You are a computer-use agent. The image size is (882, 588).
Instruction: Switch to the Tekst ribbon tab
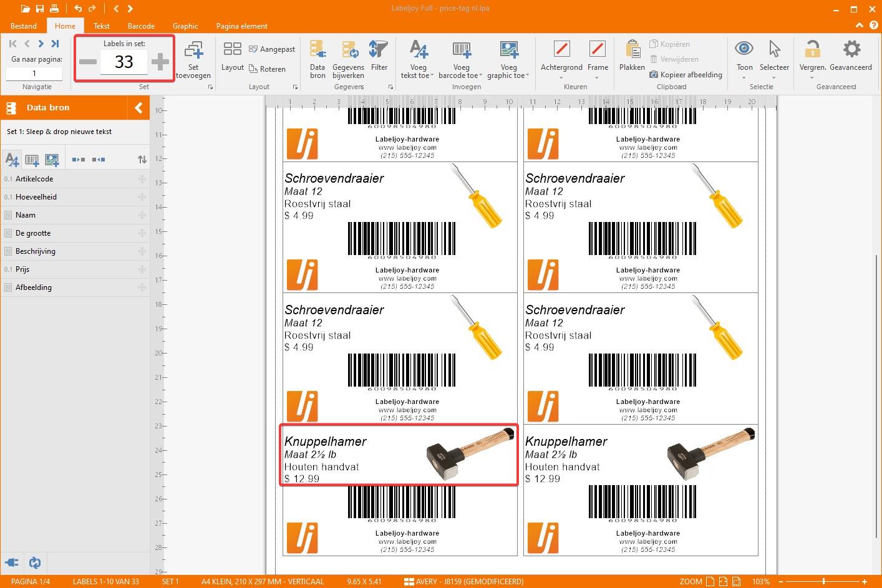pos(102,26)
